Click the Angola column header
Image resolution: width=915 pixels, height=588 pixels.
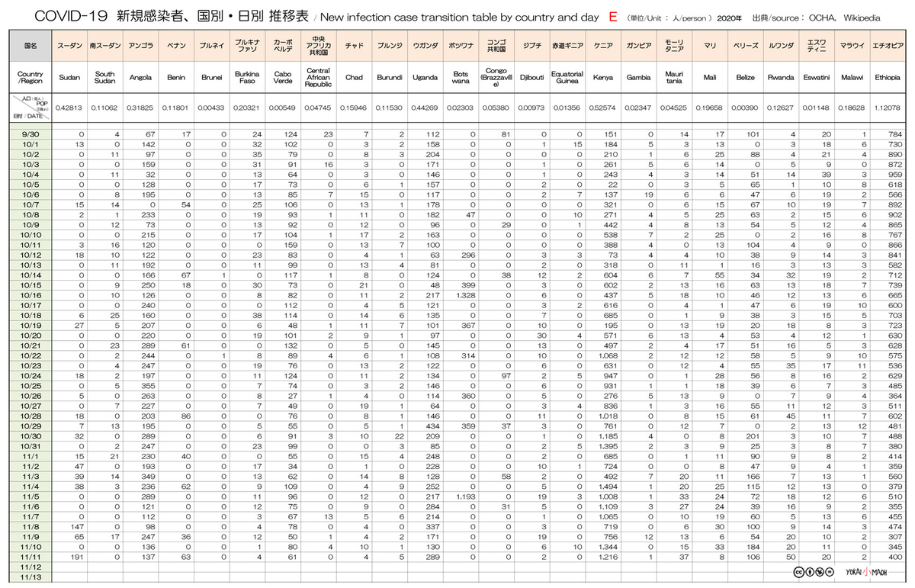[140, 78]
